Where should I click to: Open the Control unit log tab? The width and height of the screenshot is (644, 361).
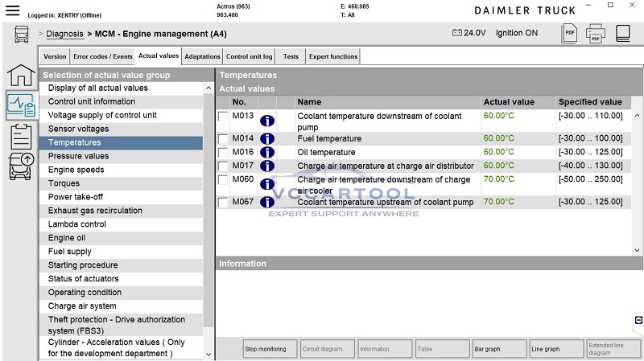click(249, 56)
